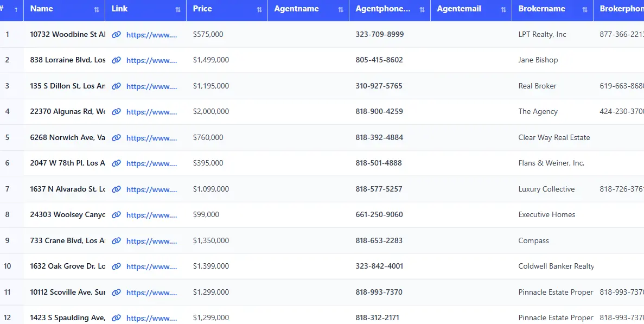Screen dimensions: 644x324
Task: Click the agent phone 818-501-4888 cell
Action: click(379, 163)
